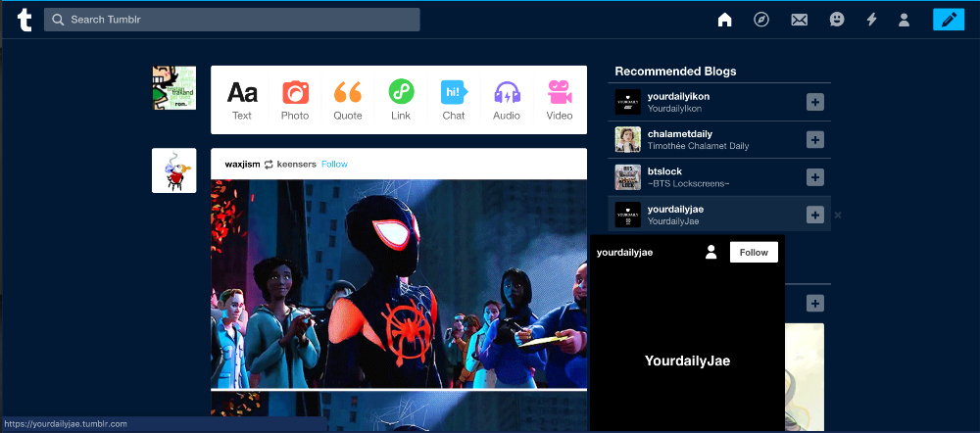Viewport: 980px width, 433px height.
Task: Click the blue compose pencil button
Action: pos(949,20)
